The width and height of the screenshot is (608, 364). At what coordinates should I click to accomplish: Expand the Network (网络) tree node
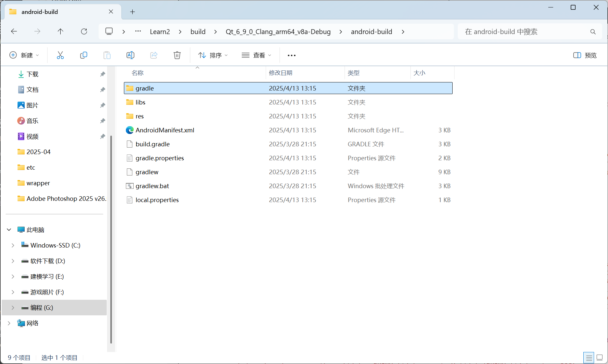coord(9,323)
